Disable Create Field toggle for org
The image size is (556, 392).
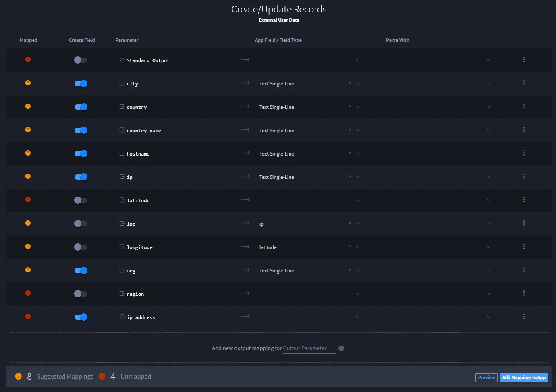(81, 270)
